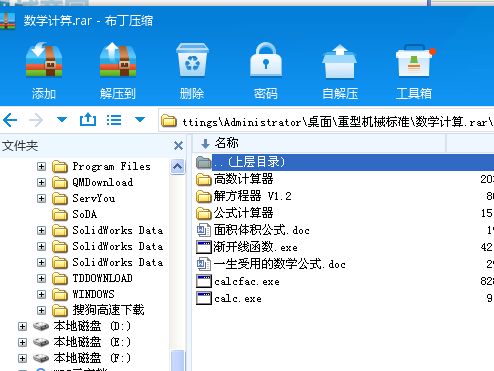Click the go-up-one-level toolbar icon
This screenshot has width=494, height=371.
click(88, 119)
